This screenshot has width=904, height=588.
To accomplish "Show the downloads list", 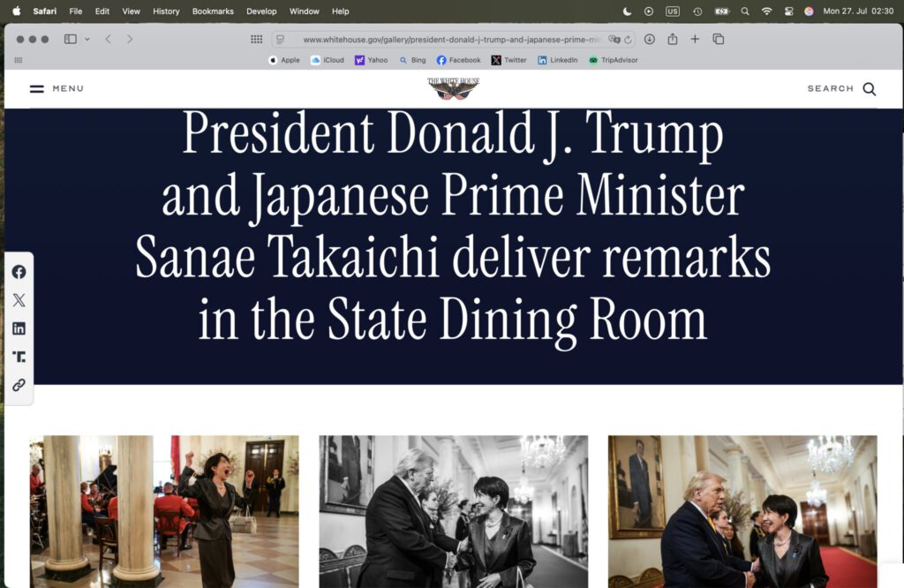I will click(649, 39).
